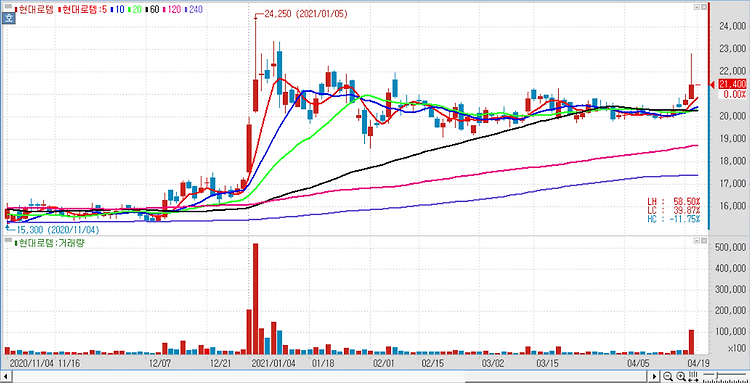Click the 12/07 date axis label

click(161, 363)
